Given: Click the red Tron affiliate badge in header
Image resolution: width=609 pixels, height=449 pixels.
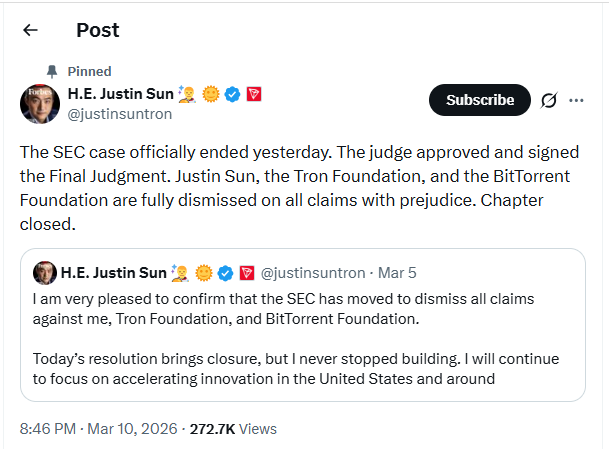Looking at the screenshot, I should 254,94.
